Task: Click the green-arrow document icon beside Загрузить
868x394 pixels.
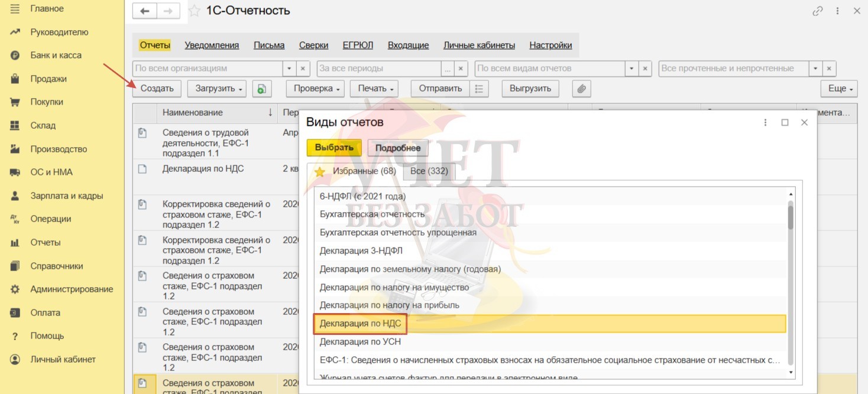Action: (262, 89)
